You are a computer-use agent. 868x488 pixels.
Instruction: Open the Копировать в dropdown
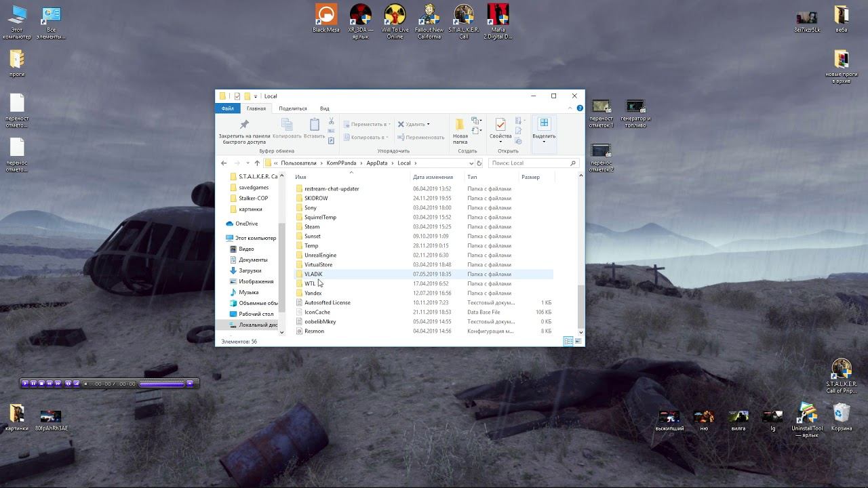click(366, 137)
